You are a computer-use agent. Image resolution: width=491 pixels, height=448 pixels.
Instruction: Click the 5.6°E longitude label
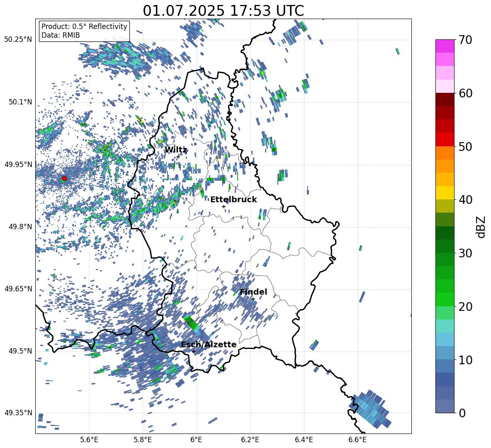coord(89,440)
